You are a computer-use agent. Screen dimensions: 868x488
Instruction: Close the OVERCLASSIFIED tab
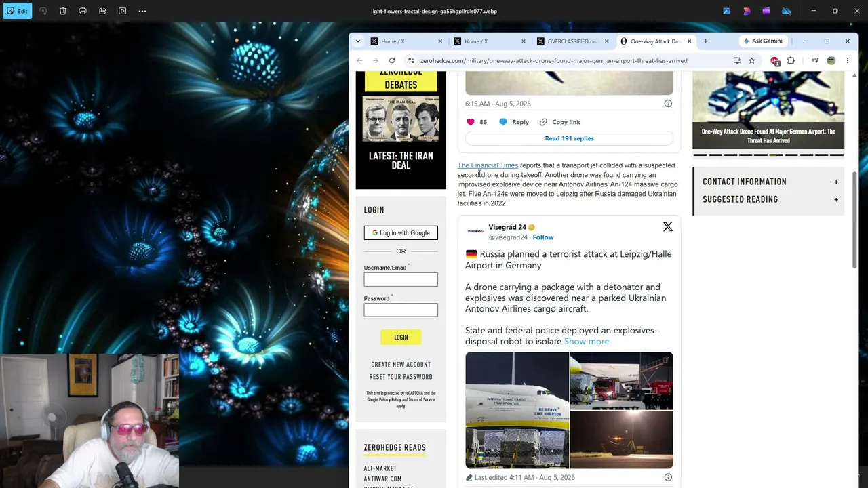pos(606,41)
